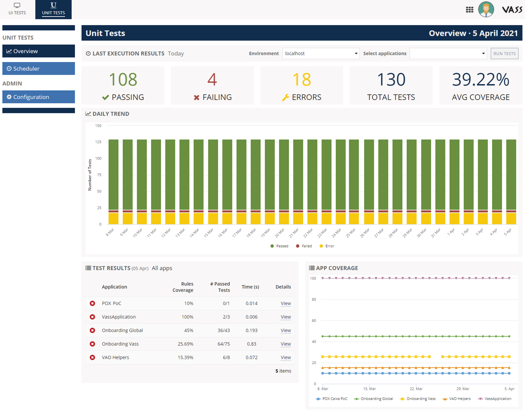Toggle Onboarding Global coverage legend item

coord(373,399)
